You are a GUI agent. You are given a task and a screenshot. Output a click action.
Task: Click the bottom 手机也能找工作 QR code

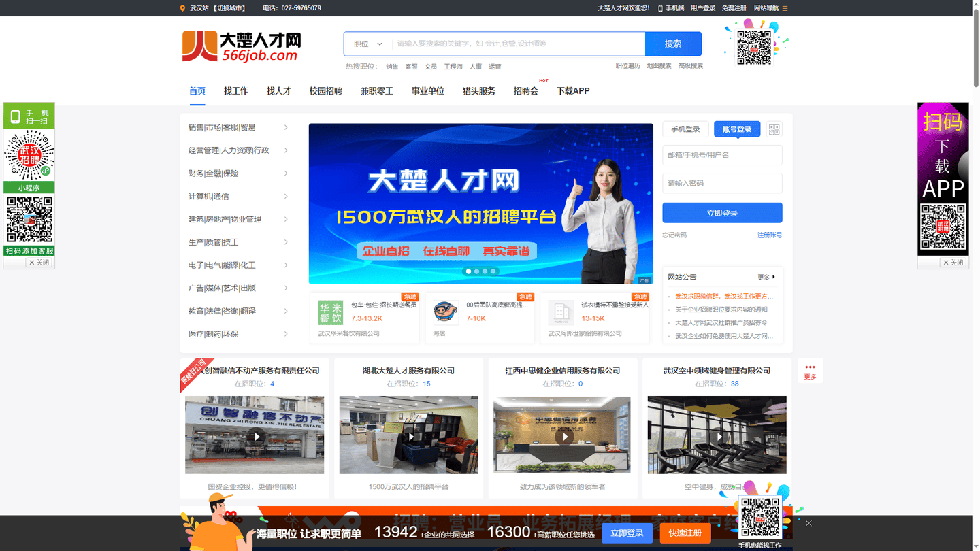(760, 518)
